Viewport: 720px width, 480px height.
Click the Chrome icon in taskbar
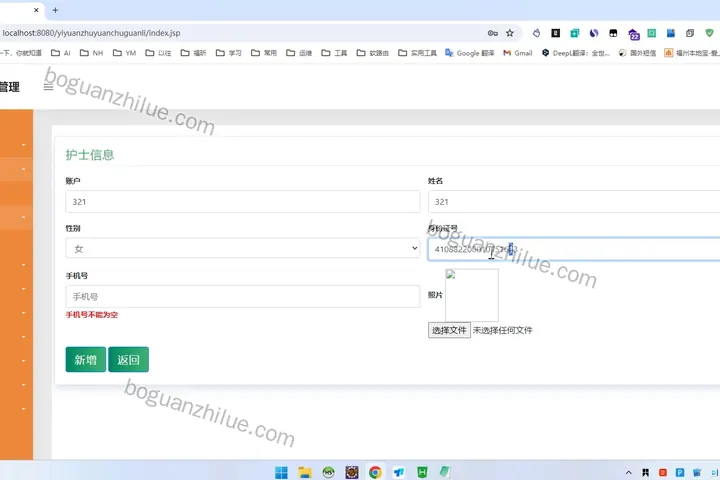point(375,472)
